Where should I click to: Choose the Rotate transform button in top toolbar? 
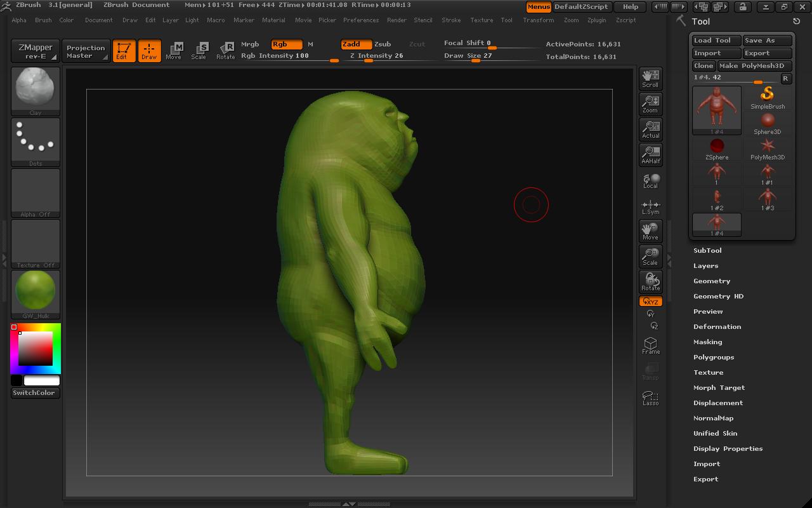[225, 51]
